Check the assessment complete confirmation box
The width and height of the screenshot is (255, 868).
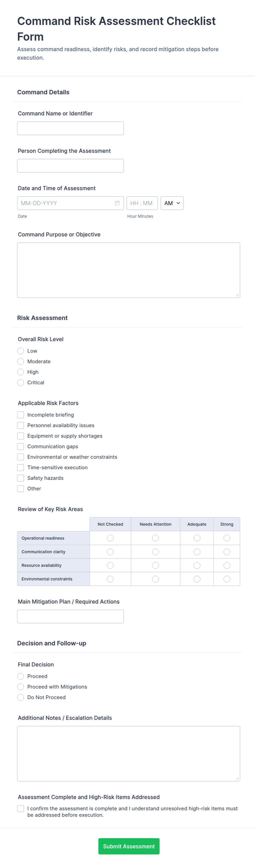(x=21, y=808)
